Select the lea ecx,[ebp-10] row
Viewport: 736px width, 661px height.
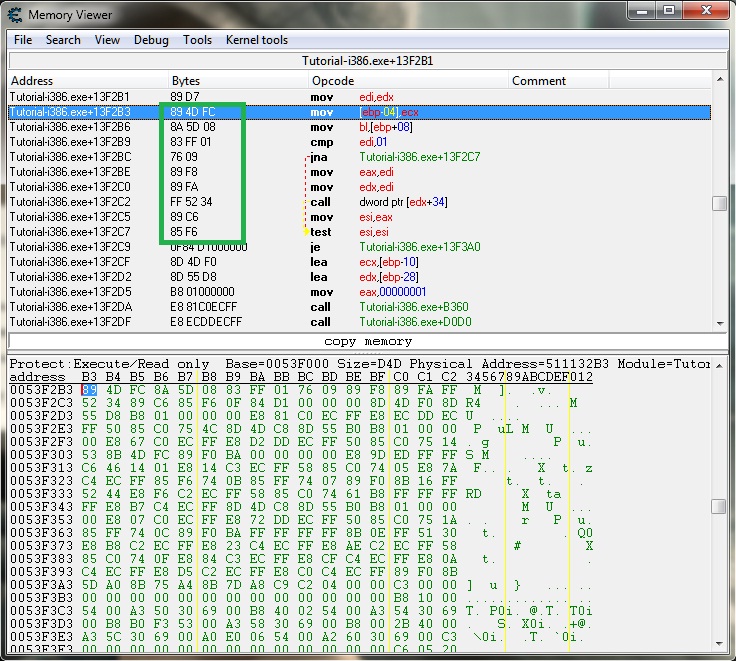[x=360, y=262]
